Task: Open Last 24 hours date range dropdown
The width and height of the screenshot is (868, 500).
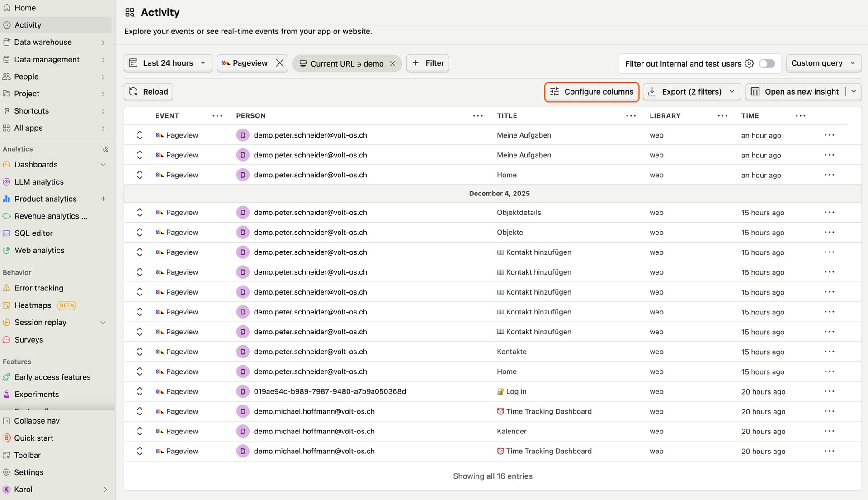Action: click(x=168, y=63)
